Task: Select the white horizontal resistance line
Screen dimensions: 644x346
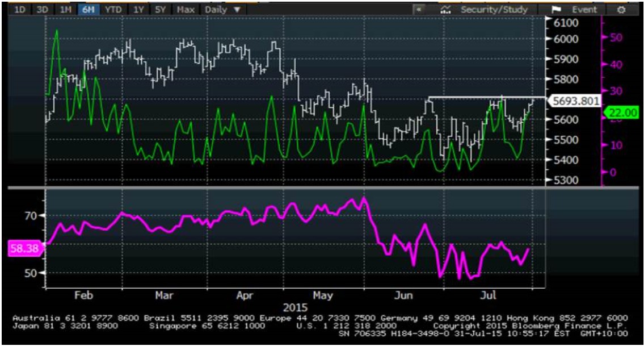Action: [x=482, y=98]
